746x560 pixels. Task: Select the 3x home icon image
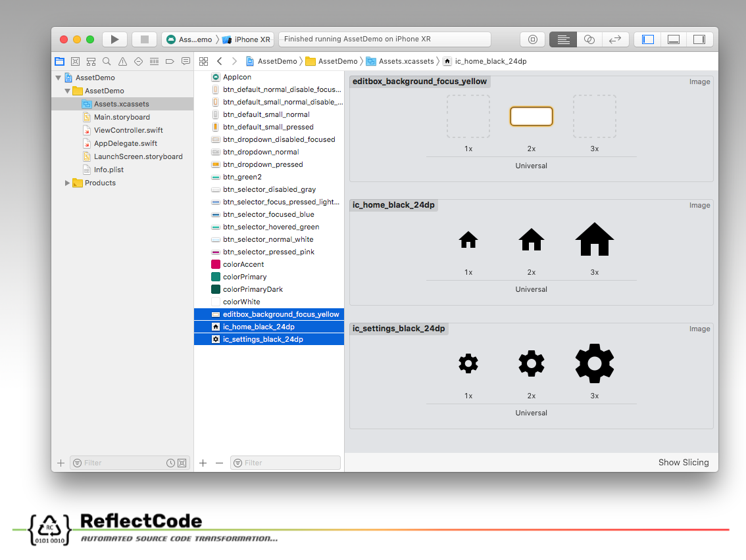[595, 240]
